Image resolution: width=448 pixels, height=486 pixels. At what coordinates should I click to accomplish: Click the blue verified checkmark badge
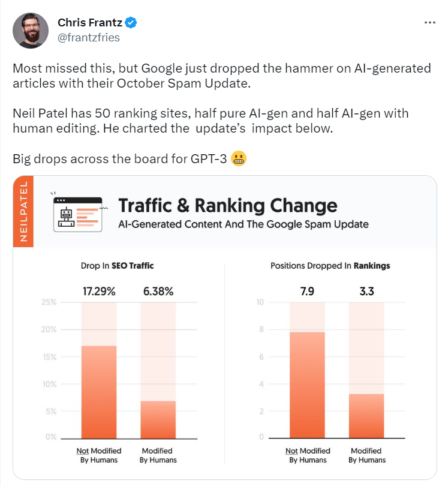coord(131,23)
